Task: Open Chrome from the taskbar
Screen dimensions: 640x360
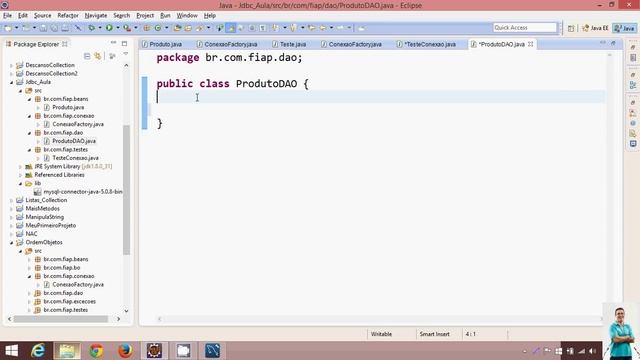Action: [x=96, y=351]
